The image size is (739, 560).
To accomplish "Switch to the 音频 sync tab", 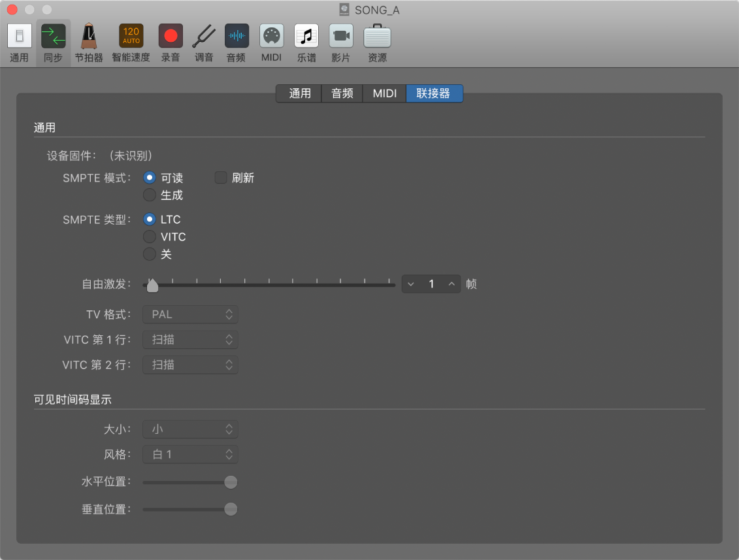I will point(342,93).
